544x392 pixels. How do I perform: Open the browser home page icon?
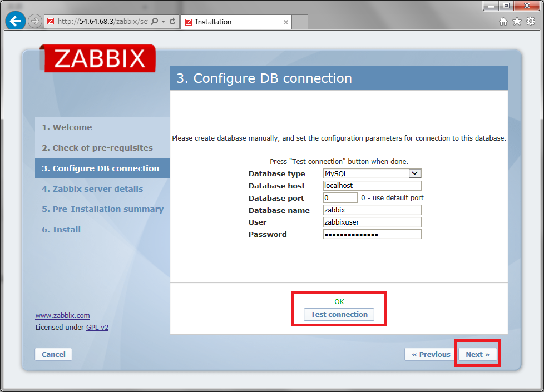click(x=503, y=22)
